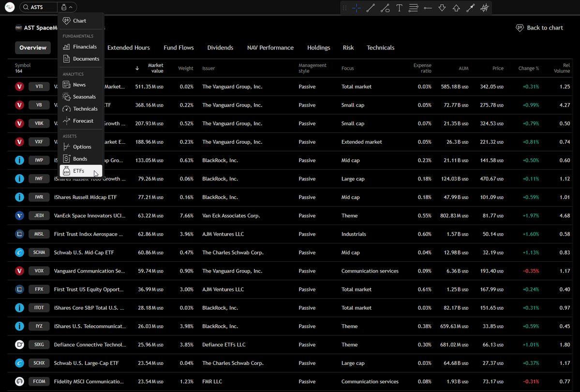Click the IWP ticker badge
The image size is (580, 392).
(x=39, y=160)
